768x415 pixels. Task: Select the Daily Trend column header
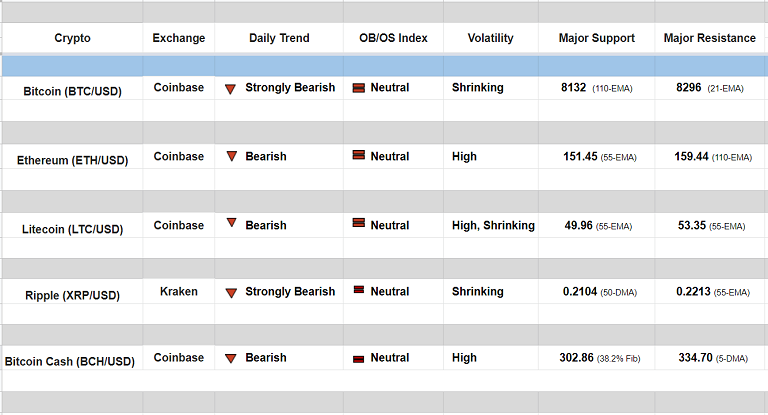click(x=279, y=38)
